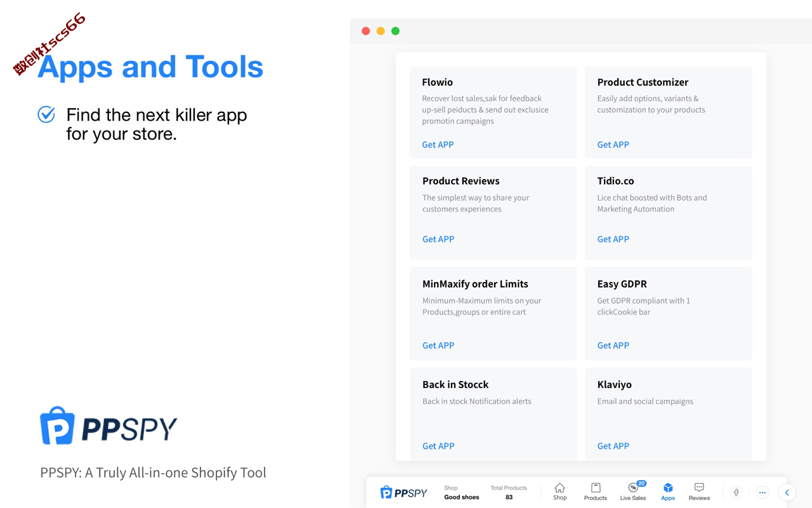Get the Product Customizer app

[613, 144]
